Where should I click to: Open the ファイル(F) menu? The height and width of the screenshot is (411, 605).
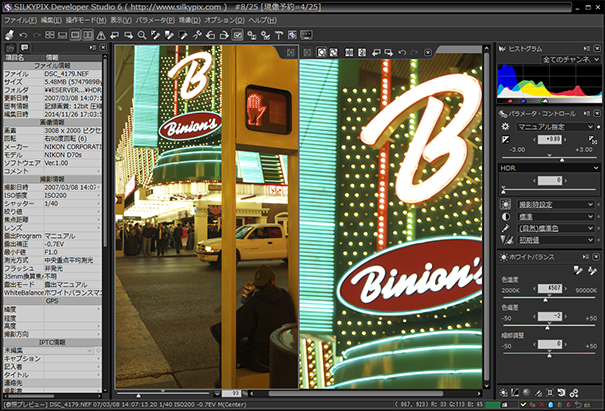(x=20, y=20)
